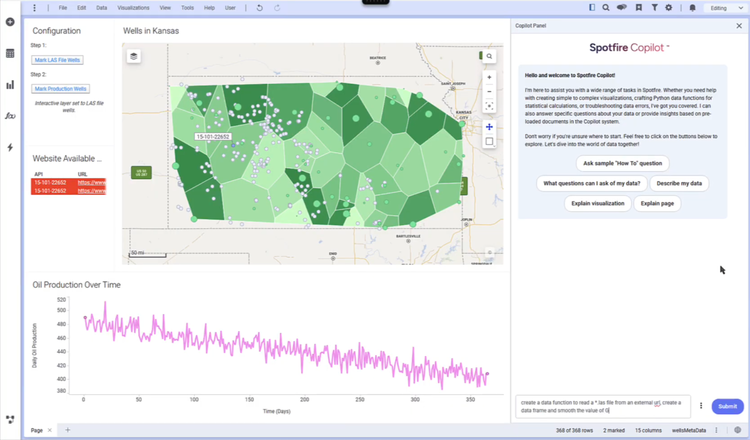
Task: Click the Time (Days) axis label
Action: [276, 411]
